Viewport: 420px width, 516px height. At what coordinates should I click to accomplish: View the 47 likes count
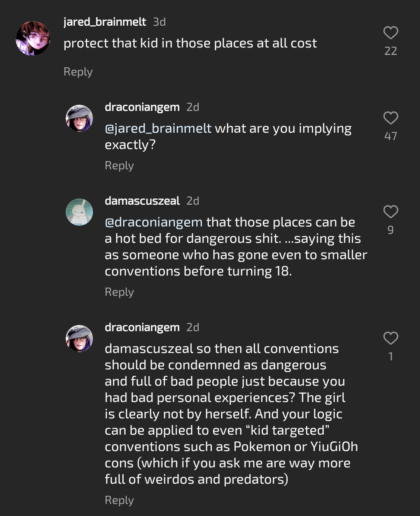(390, 136)
